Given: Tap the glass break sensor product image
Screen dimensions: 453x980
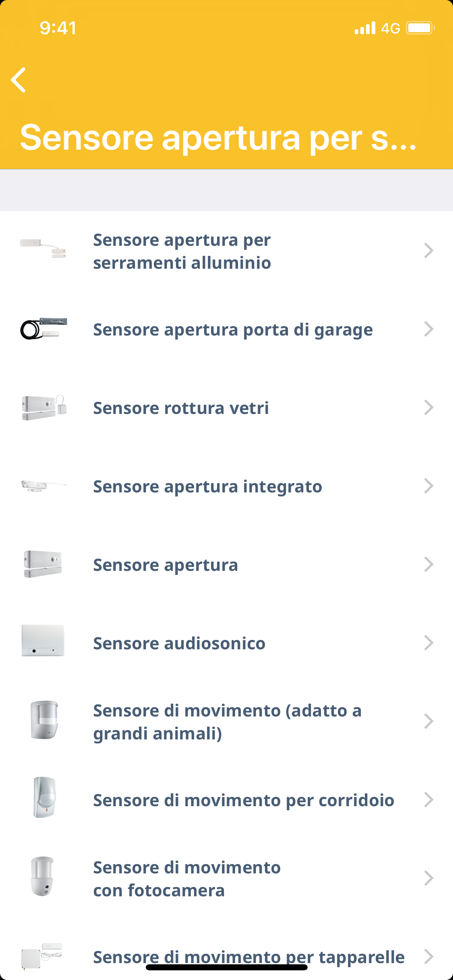Looking at the screenshot, I should [x=43, y=407].
